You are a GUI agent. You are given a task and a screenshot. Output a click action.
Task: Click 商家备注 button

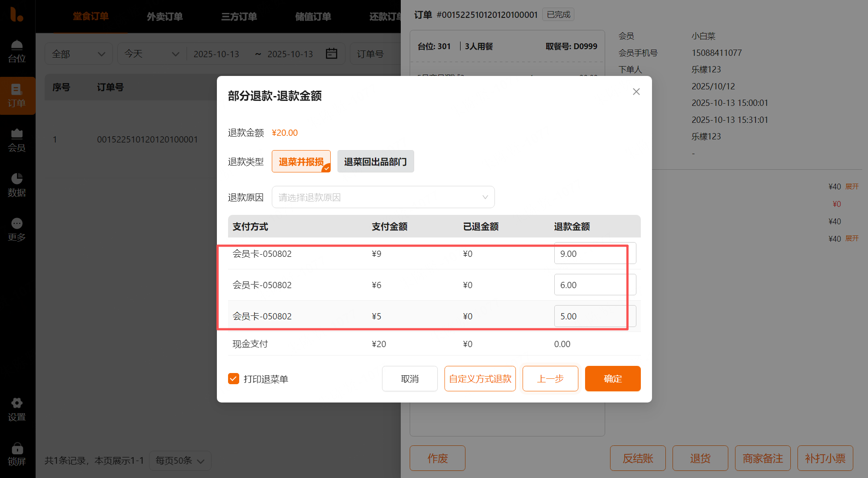763,458
